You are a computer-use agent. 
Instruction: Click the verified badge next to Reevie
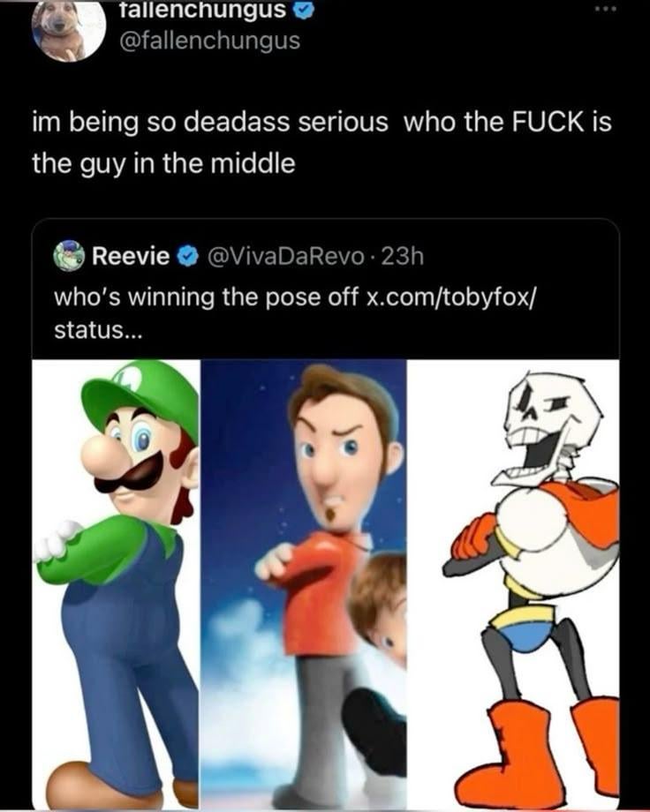point(187,257)
